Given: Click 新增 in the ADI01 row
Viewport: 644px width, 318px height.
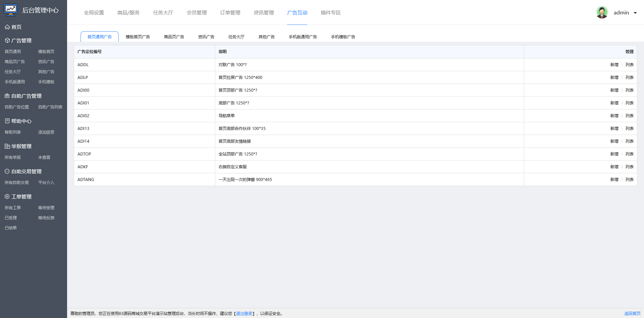Looking at the screenshot, I should click(614, 103).
